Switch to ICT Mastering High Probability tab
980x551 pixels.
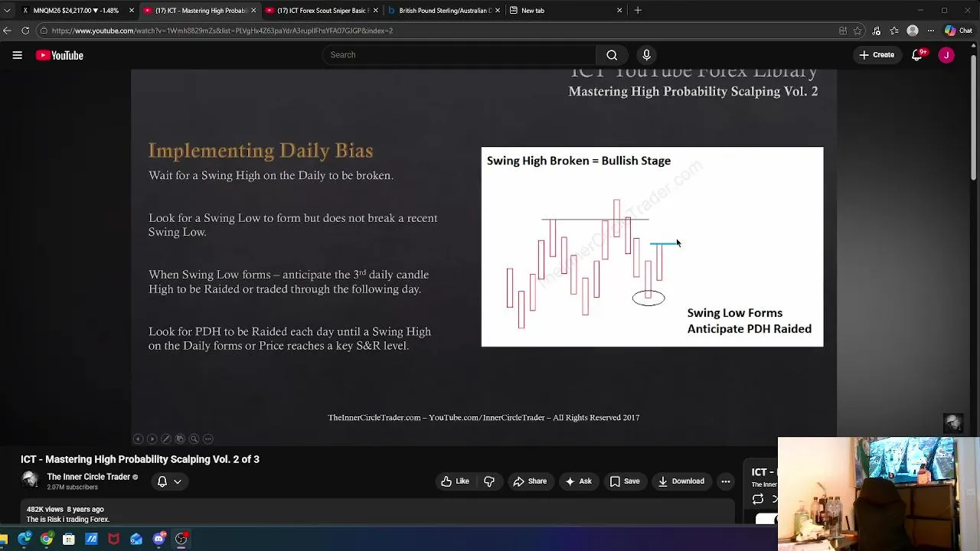[198, 11]
